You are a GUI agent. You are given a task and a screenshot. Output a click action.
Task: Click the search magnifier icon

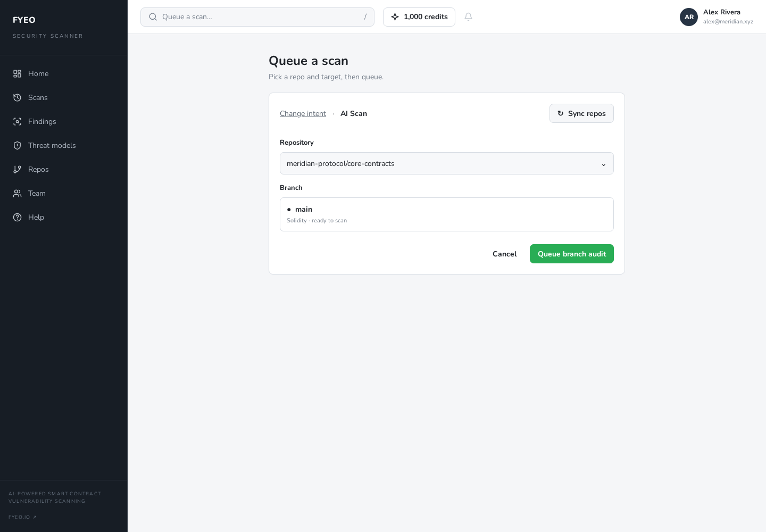153,17
